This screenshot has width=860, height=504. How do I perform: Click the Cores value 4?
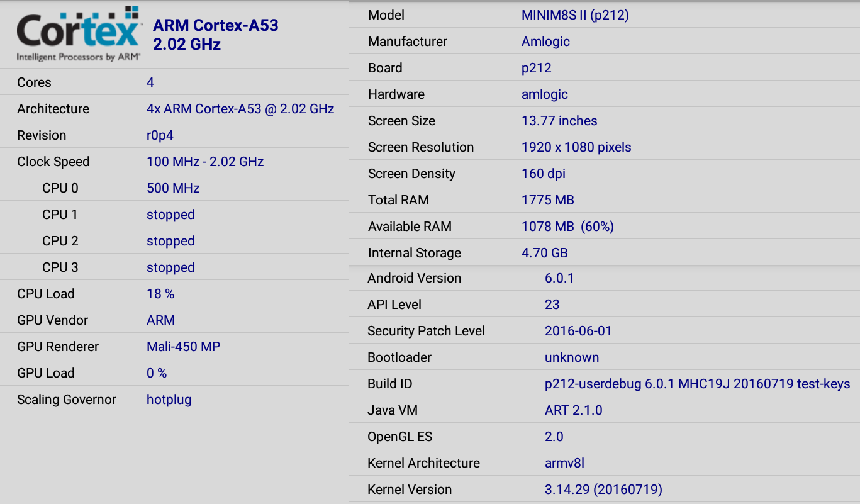[x=150, y=82]
